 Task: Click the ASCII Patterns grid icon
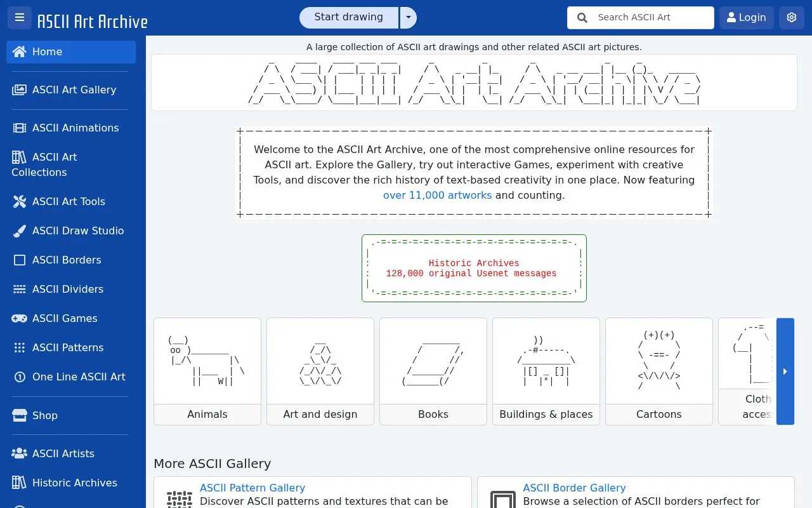(x=20, y=348)
